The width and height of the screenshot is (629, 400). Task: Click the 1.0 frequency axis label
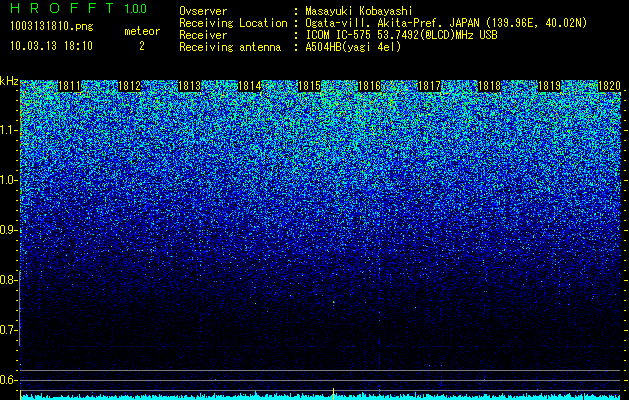(9, 181)
